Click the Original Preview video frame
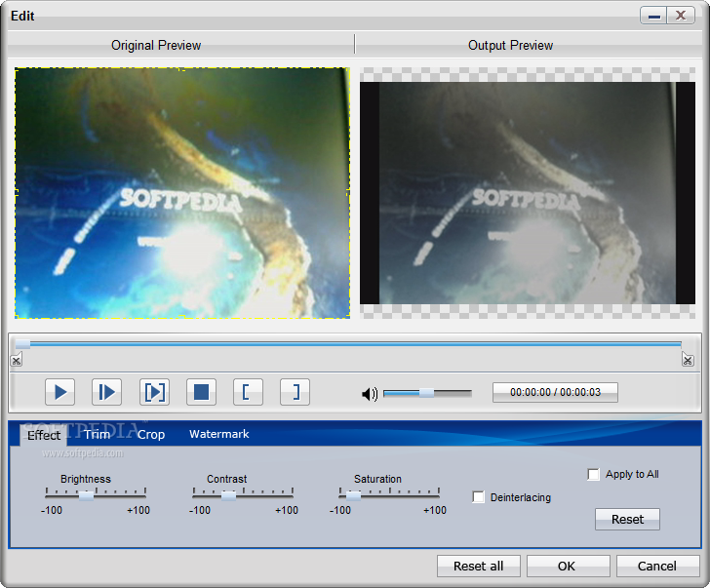710x588 pixels. pyautogui.click(x=182, y=193)
